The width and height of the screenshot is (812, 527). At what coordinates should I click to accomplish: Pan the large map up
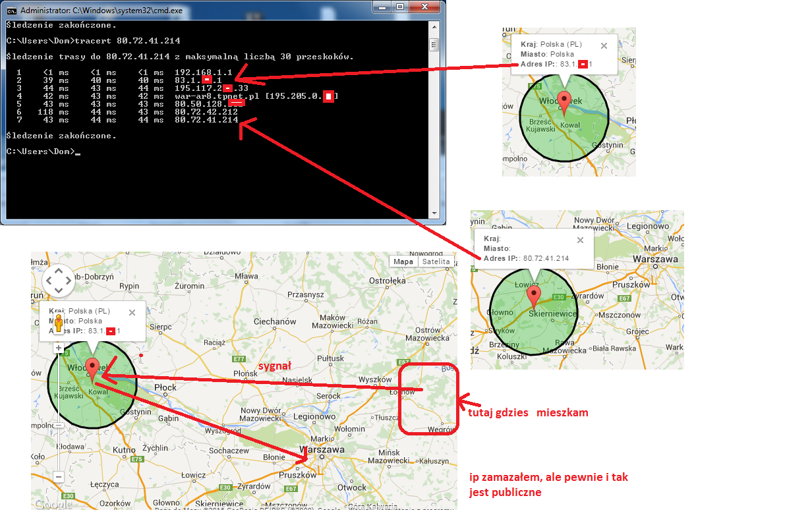click(59, 271)
